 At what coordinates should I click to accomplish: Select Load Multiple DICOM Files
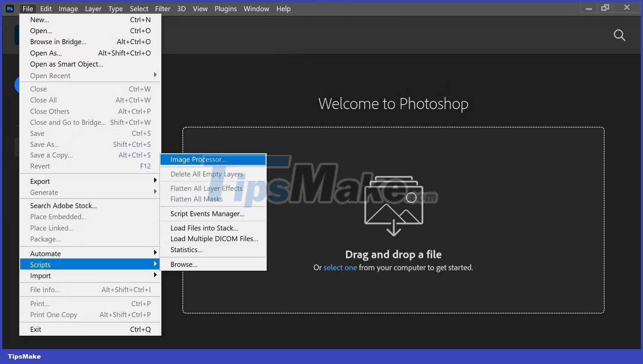(x=214, y=239)
